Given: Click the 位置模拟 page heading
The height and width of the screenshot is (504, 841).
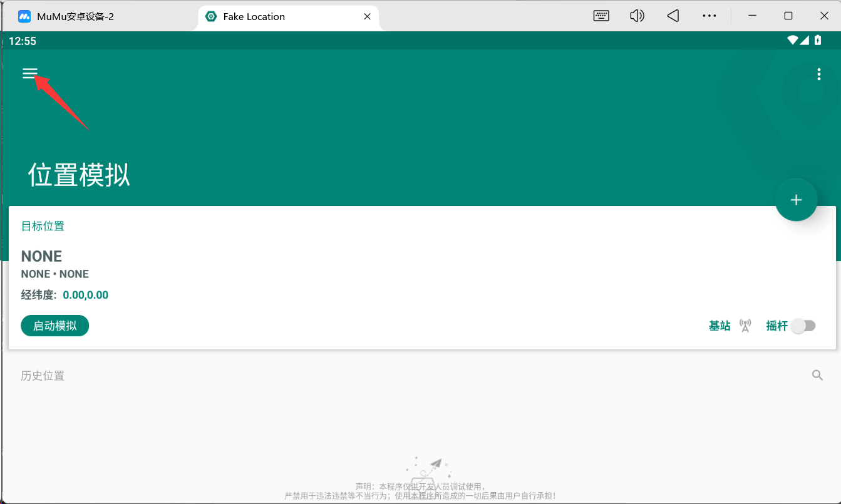Looking at the screenshot, I should coord(79,175).
